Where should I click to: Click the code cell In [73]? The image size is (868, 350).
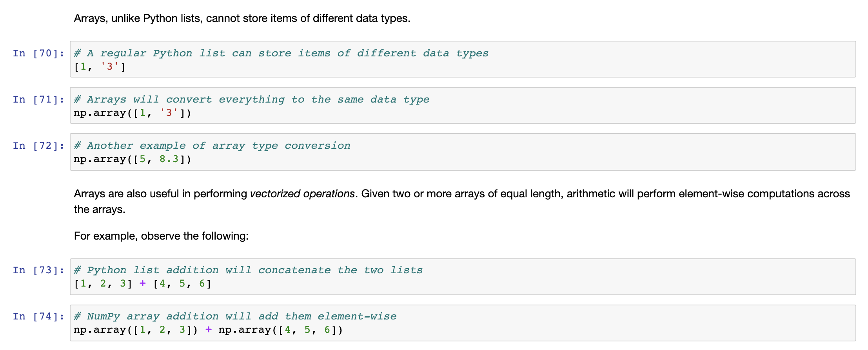[x=463, y=277]
